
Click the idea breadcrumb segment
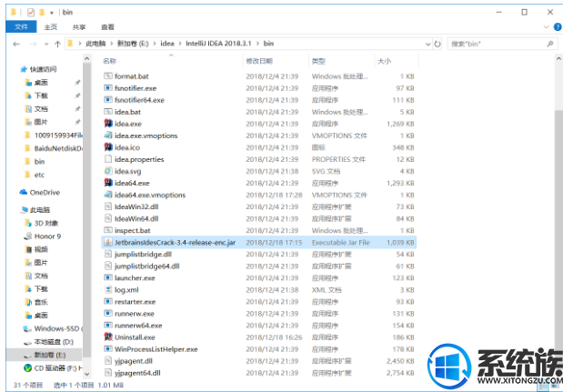point(167,44)
